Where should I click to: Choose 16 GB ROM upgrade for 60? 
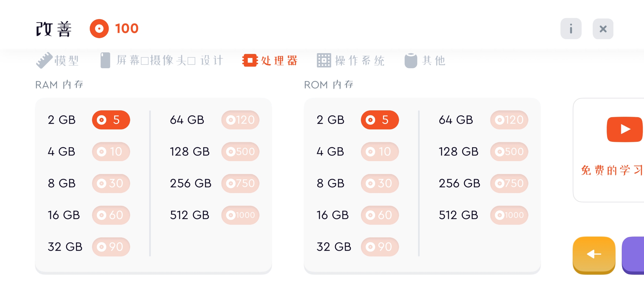coord(380,215)
